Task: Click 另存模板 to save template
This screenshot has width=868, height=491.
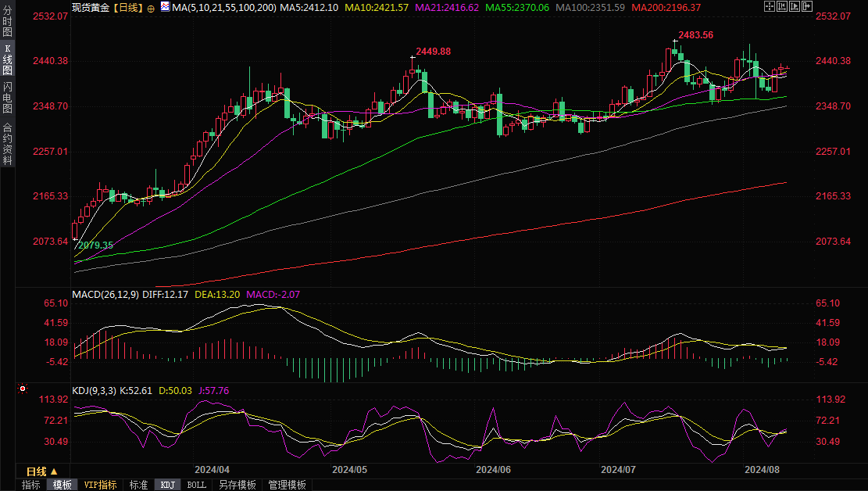Action: pos(238,485)
